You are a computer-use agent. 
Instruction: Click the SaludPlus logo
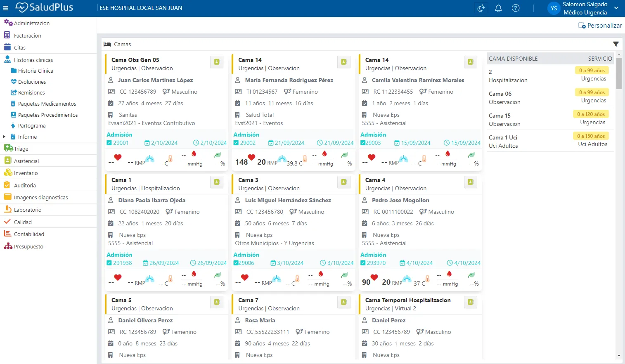click(44, 7)
